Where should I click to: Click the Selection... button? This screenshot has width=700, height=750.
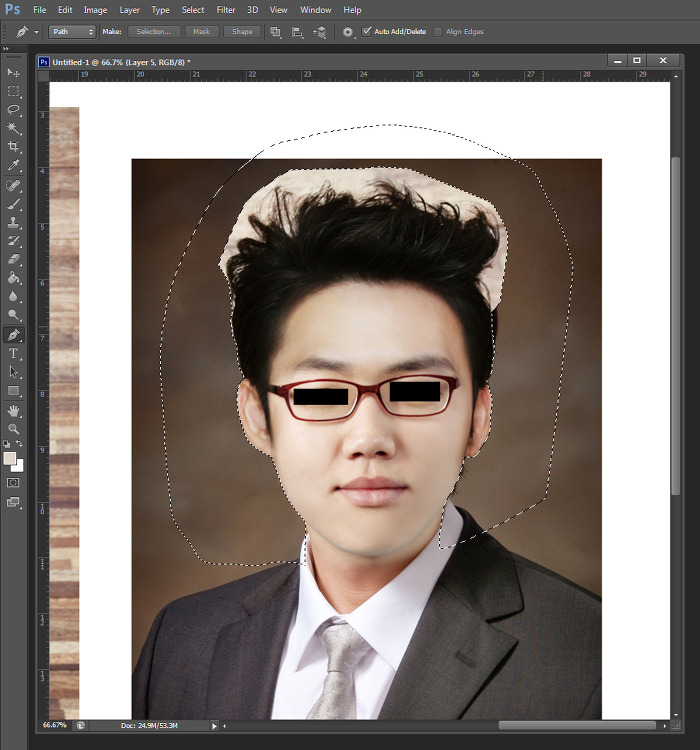click(154, 32)
